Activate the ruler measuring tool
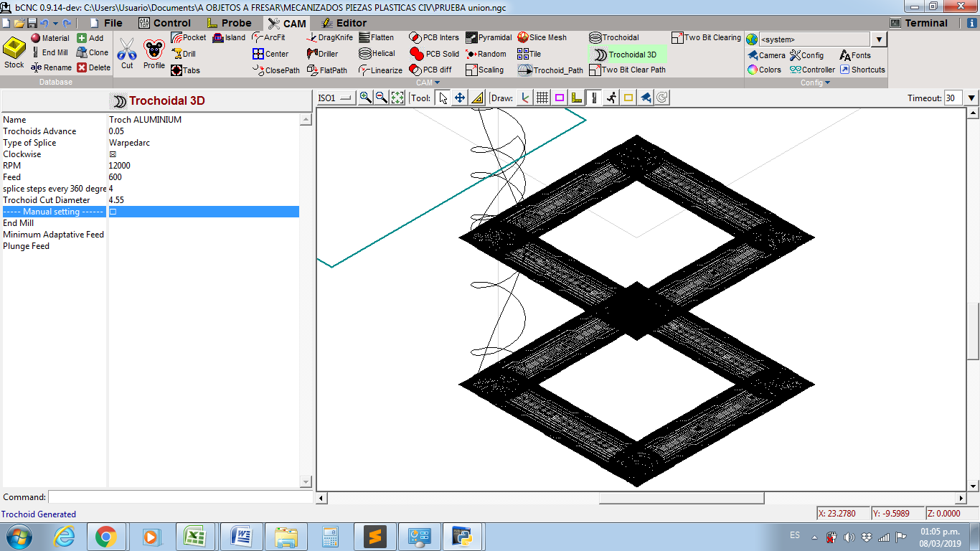 coord(477,98)
